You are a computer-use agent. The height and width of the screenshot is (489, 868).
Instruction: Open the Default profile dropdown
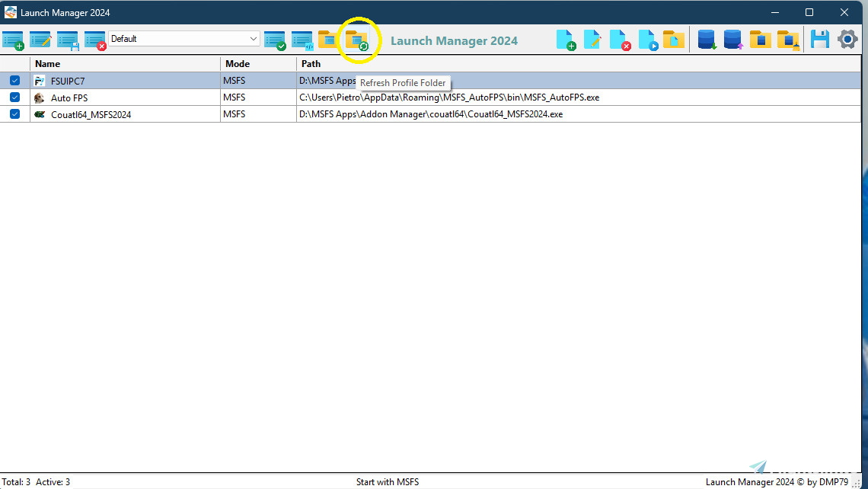click(x=183, y=39)
